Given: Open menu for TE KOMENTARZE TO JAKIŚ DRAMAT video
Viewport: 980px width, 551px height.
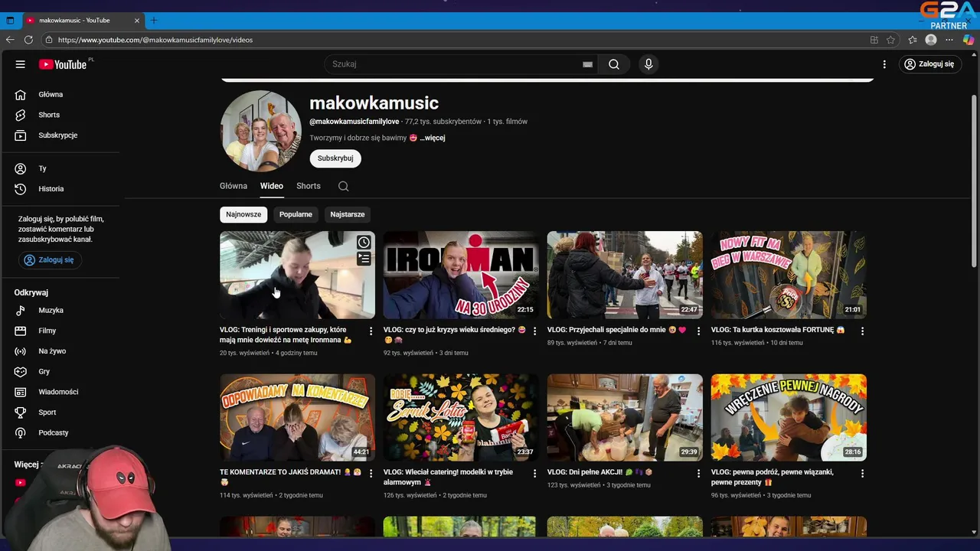Looking at the screenshot, I should tap(371, 474).
